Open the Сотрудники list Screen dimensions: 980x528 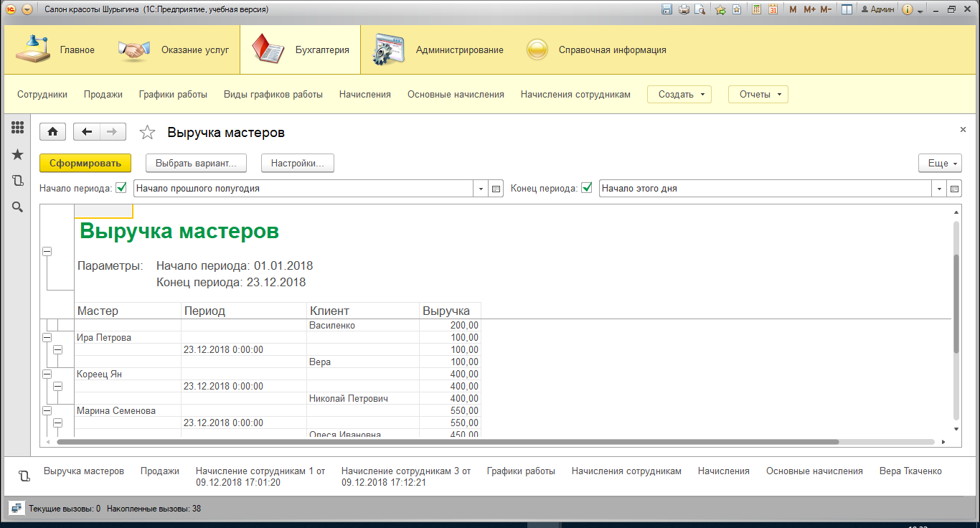(42, 94)
